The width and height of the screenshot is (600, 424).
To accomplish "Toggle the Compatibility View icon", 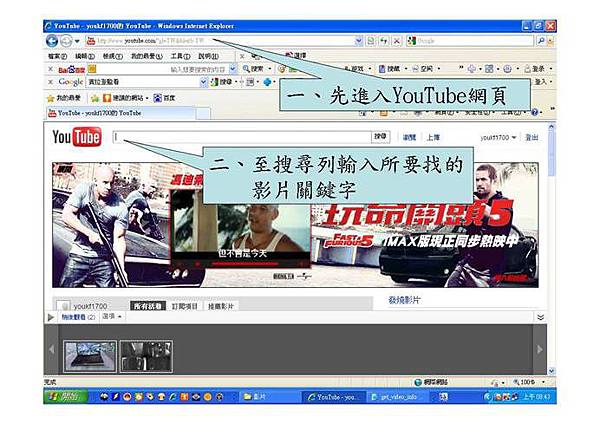I will click(x=370, y=41).
